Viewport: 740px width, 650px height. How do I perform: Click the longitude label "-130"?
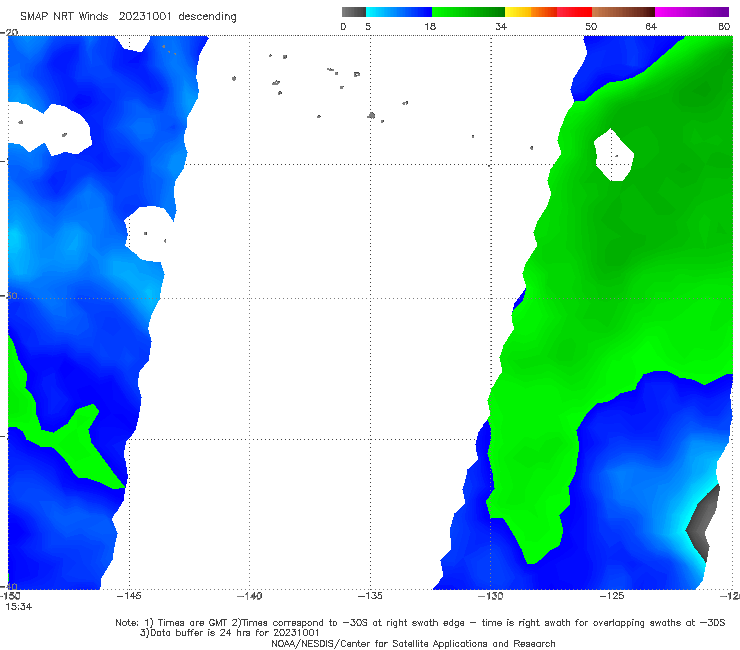(x=491, y=596)
